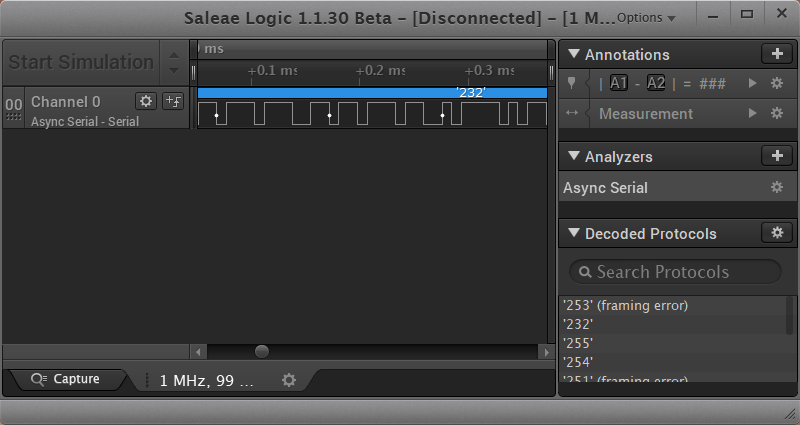
Task: Select the 1 MHz, 99 session tab
Action: (207, 381)
